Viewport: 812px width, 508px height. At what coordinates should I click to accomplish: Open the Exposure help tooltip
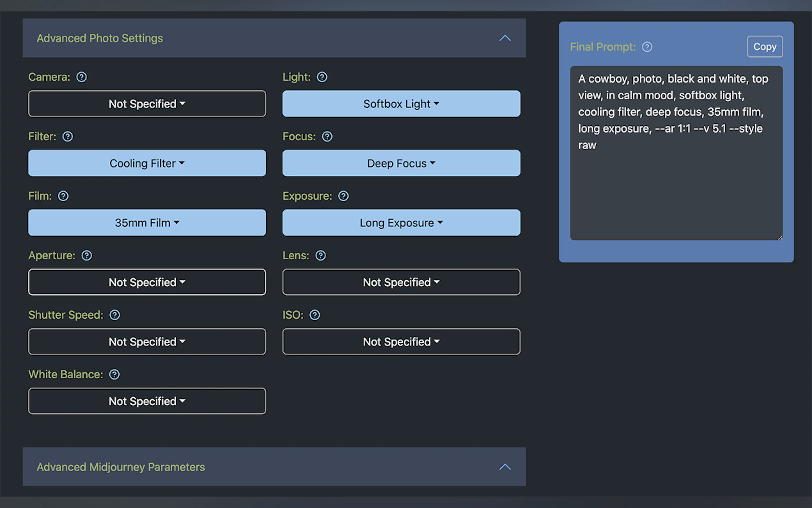(343, 196)
